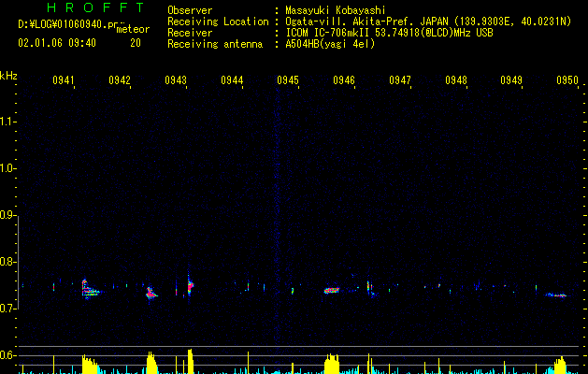Click the Observer label
The image size is (588, 374).
(x=190, y=10)
